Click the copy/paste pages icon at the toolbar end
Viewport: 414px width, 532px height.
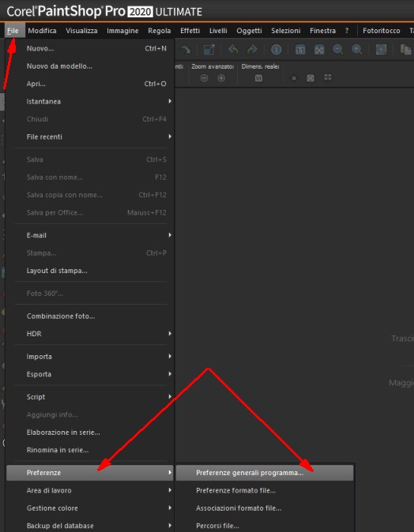coord(406,50)
